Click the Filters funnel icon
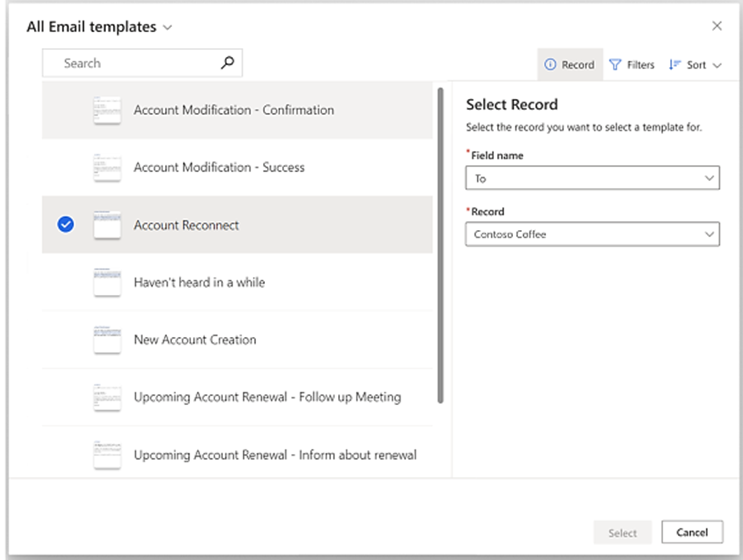This screenshot has width=743, height=560. [x=615, y=65]
